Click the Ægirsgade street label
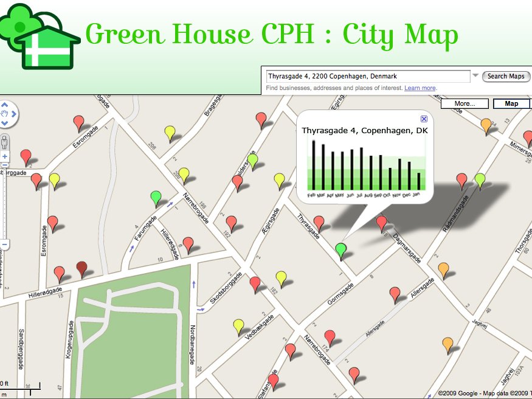This screenshot has width=532, height=399. click(x=271, y=221)
